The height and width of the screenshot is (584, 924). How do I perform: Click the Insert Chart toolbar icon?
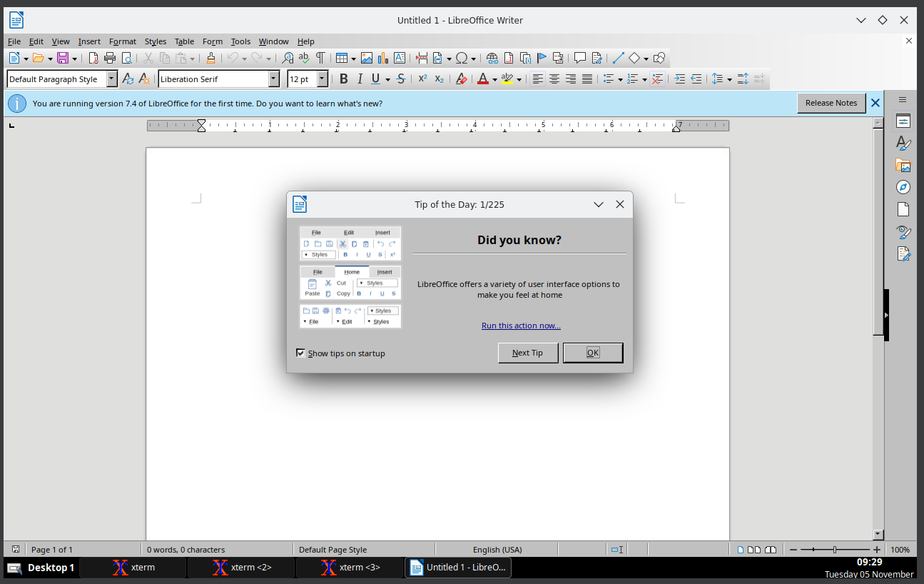pyautogui.click(x=382, y=58)
